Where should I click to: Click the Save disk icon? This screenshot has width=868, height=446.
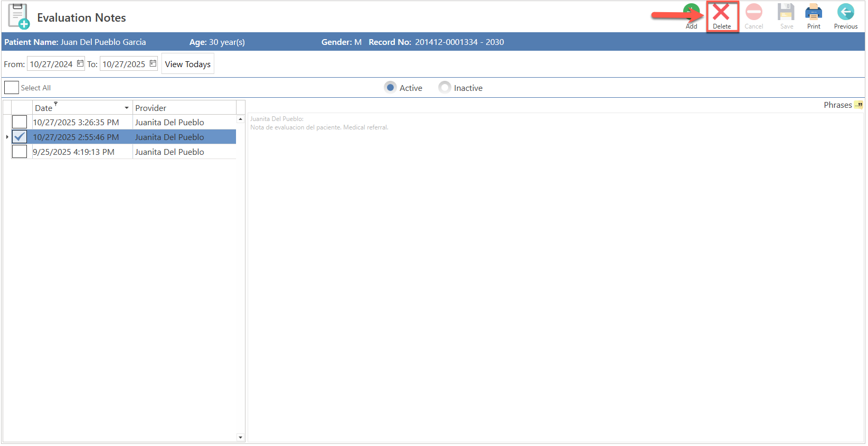click(786, 16)
